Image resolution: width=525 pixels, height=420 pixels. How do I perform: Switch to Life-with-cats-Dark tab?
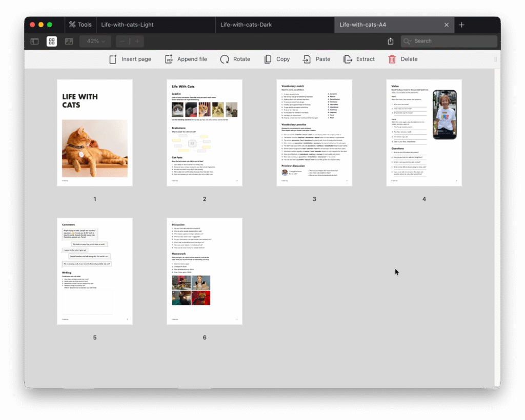246,25
